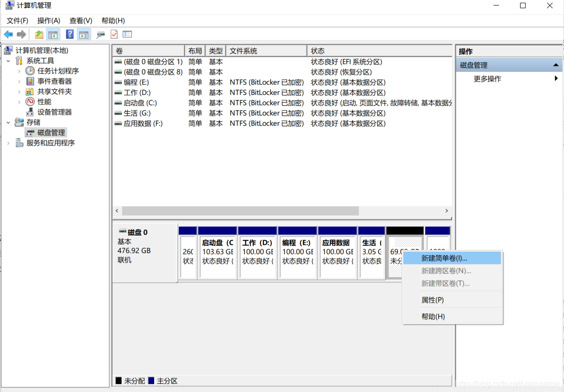Image resolution: width=564 pixels, height=392 pixels.
Task: Click the drive icon of 应用数据 (F:) row
Action: click(x=118, y=124)
